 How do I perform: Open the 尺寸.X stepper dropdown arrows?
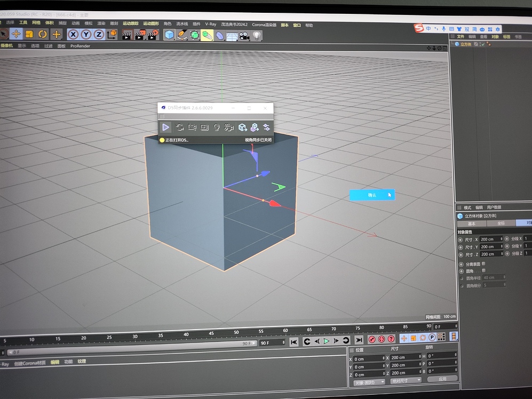point(502,239)
